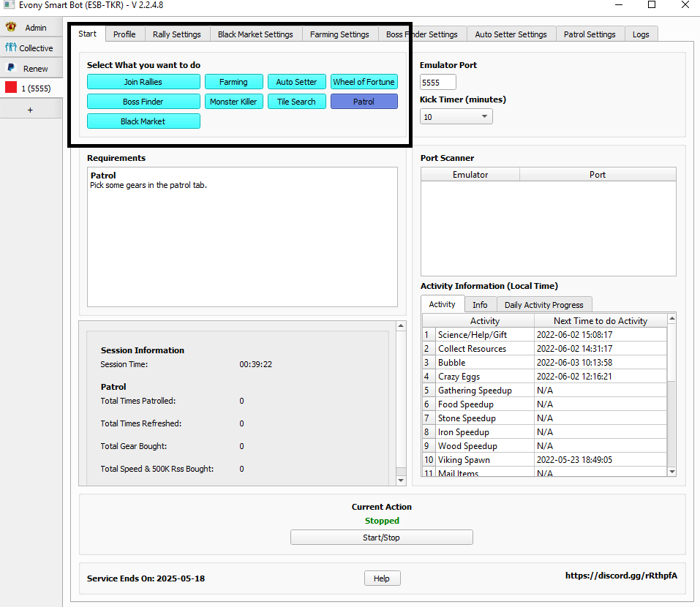Toggle the Auto Setter option
Viewport: 700px width, 607px height.
(x=296, y=82)
